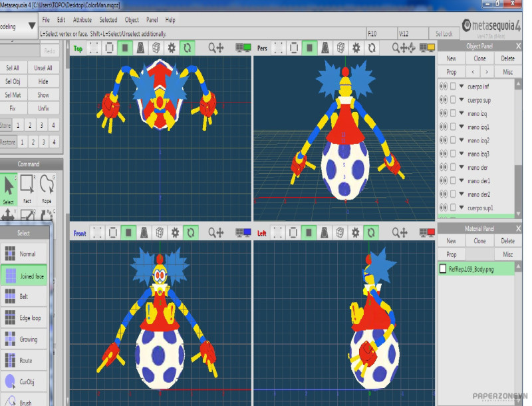The image size is (532, 406).
Task: Collapse the 'cuerpo sup' object triangle
Action: tap(461, 100)
